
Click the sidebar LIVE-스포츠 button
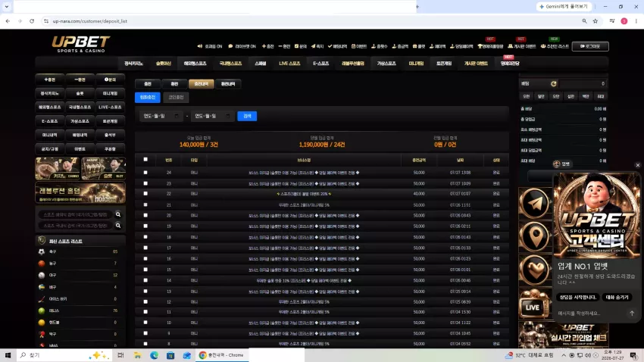coord(110,107)
